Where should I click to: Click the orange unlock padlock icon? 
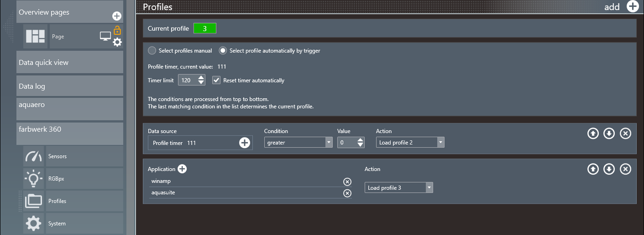pos(117,31)
